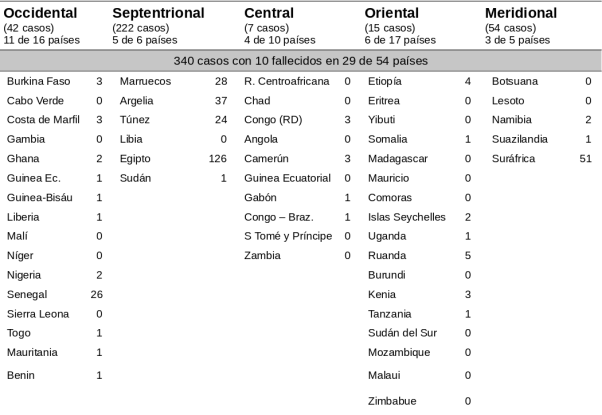602x415 pixels.
Task: Select S Tomé y Príncipe entry
Action: click(289, 236)
